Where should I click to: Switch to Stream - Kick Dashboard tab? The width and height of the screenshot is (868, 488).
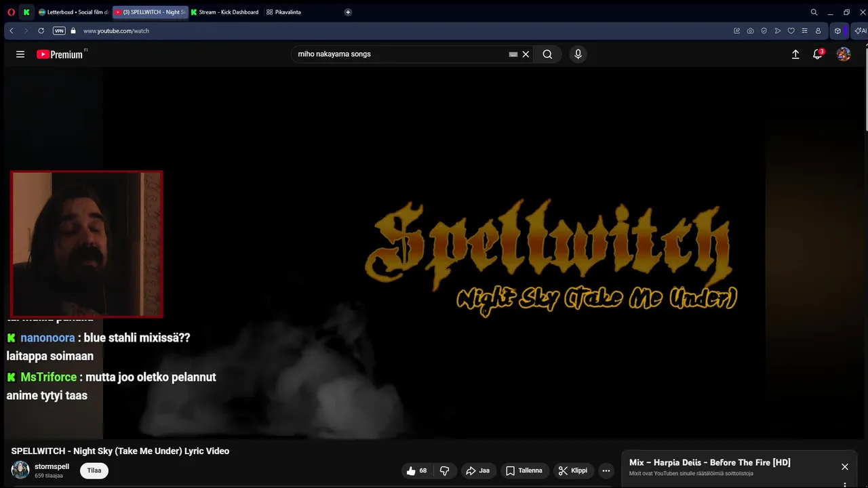tap(225, 12)
